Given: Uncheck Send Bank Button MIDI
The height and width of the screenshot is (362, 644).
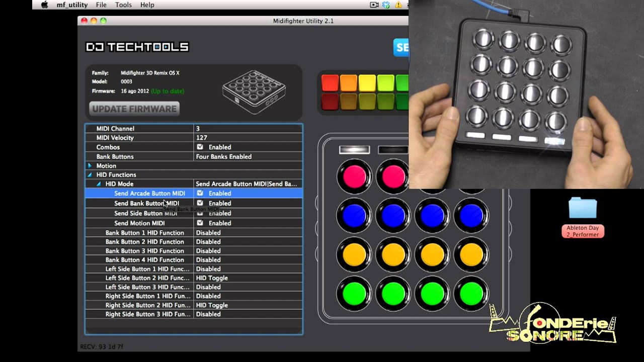Looking at the screenshot, I should [200, 203].
